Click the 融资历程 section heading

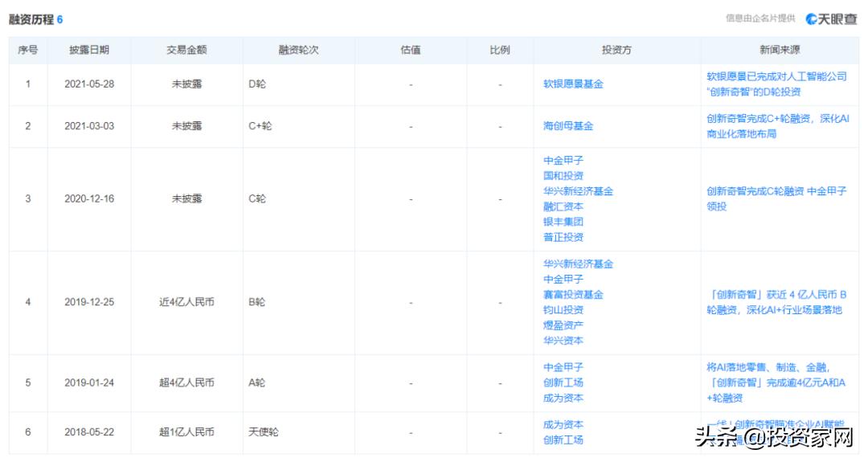31,19
